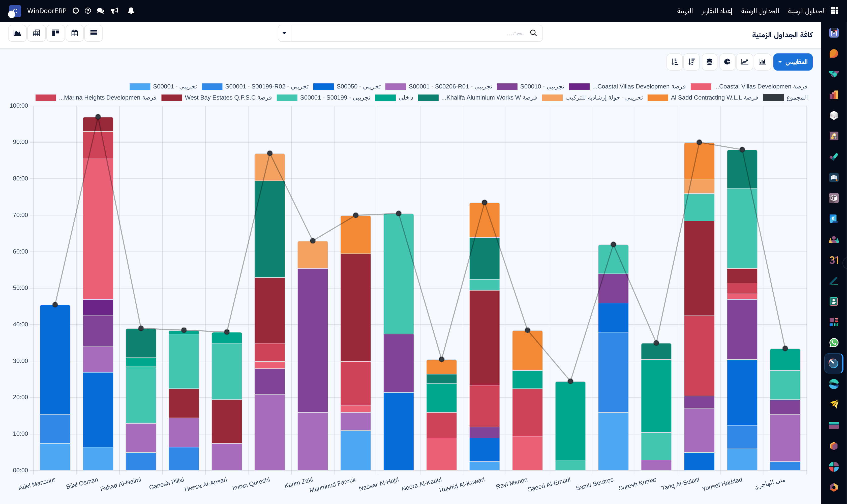The width and height of the screenshot is (847, 504).
Task: Open the WhatsApp app in the sidebar
Action: 834,343
